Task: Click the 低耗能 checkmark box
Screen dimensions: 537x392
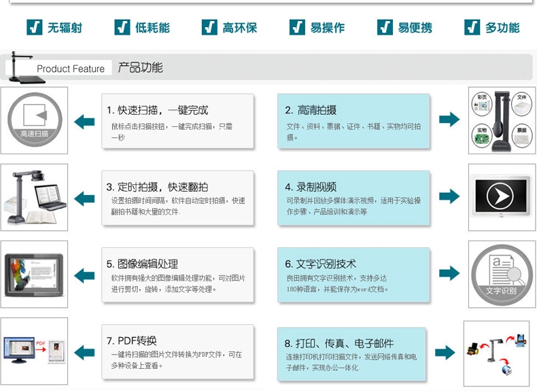Action: point(122,27)
